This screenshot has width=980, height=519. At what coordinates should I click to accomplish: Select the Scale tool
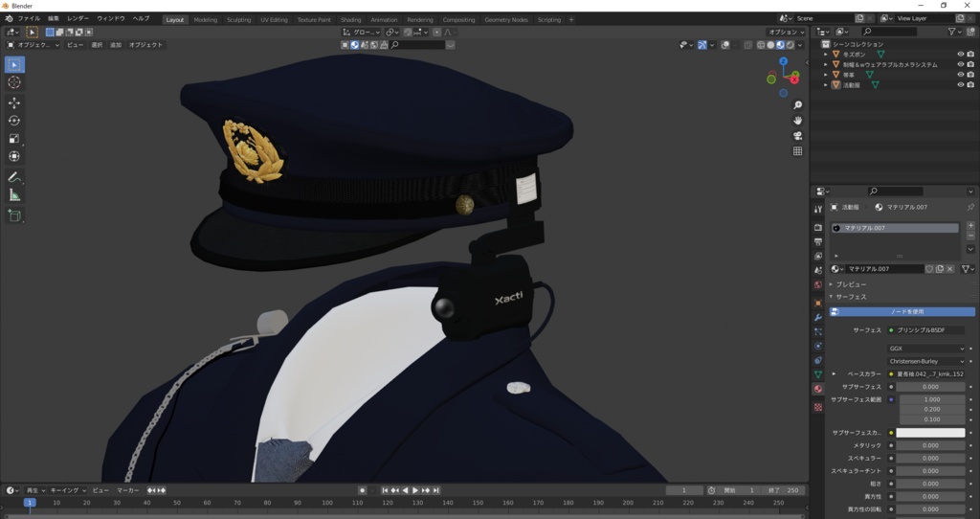[x=14, y=139]
